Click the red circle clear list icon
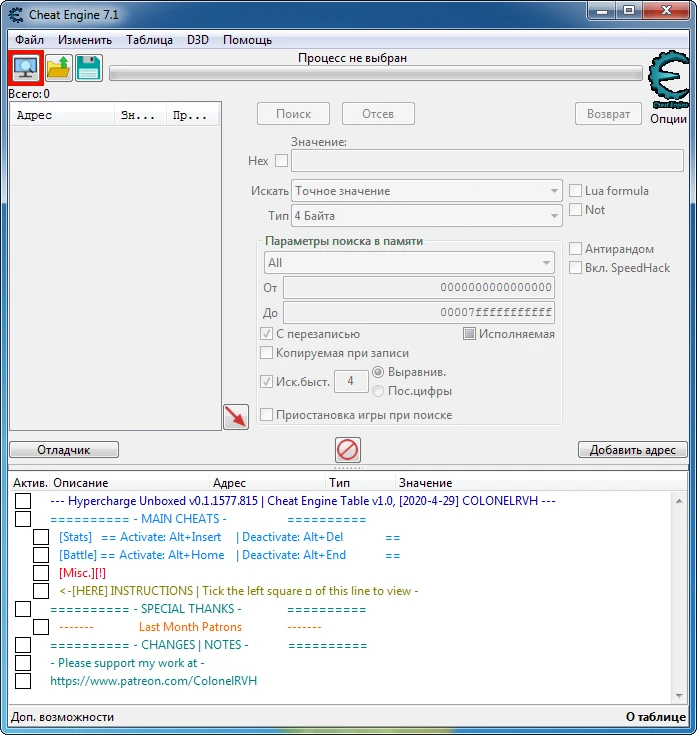Screen dimensions: 697x735 click(x=348, y=450)
